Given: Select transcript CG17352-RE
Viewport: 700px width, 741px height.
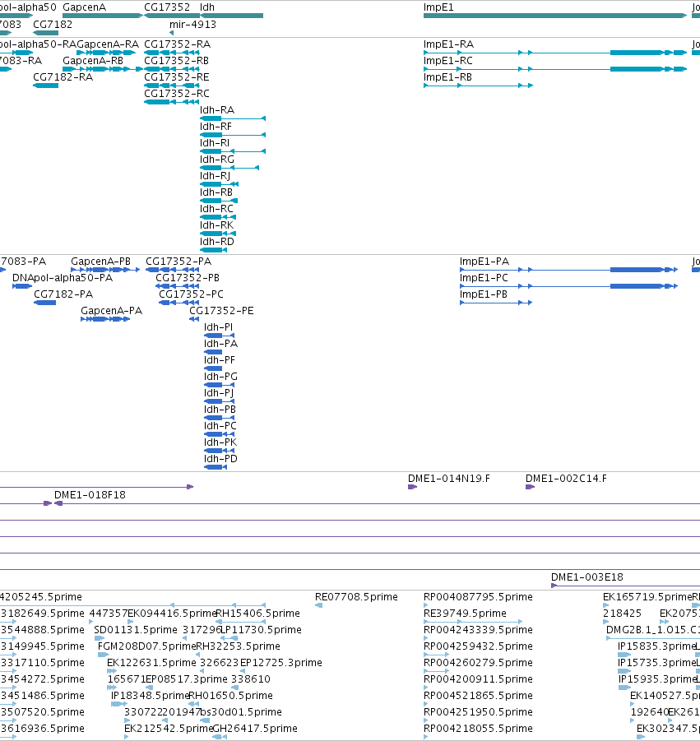Looking at the screenshot, I should click(x=176, y=77).
